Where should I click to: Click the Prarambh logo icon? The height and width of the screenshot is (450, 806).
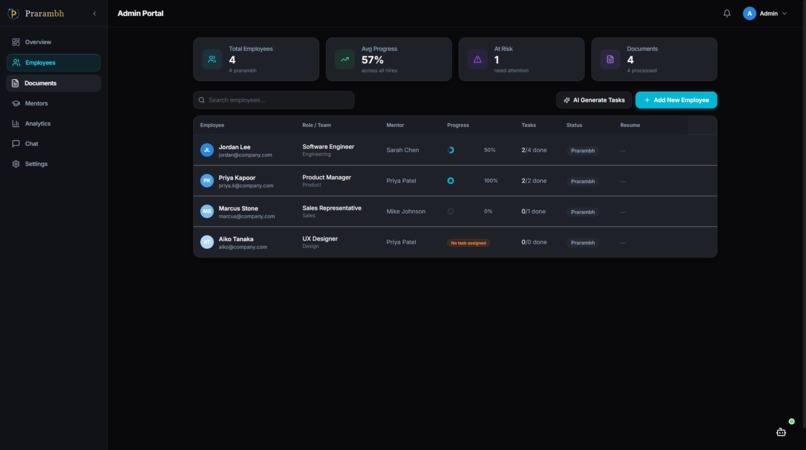tap(13, 13)
